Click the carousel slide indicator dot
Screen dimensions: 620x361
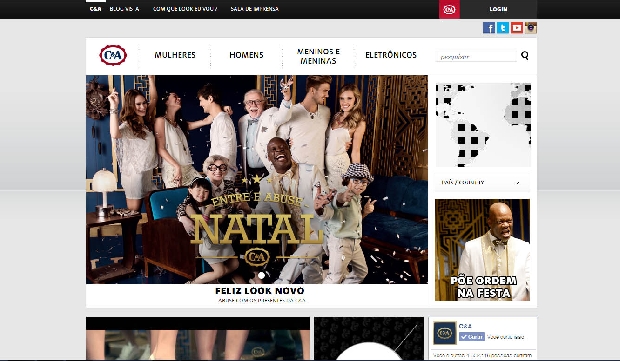point(261,275)
